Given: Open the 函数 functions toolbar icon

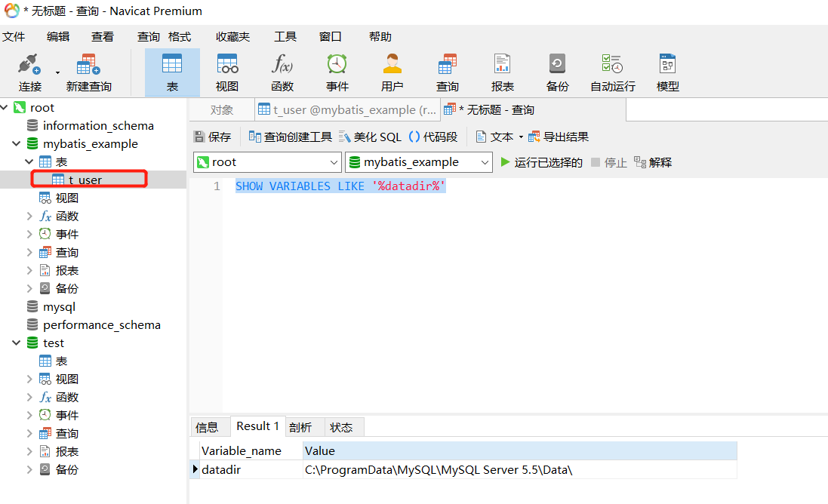Looking at the screenshot, I should pyautogui.click(x=282, y=72).
